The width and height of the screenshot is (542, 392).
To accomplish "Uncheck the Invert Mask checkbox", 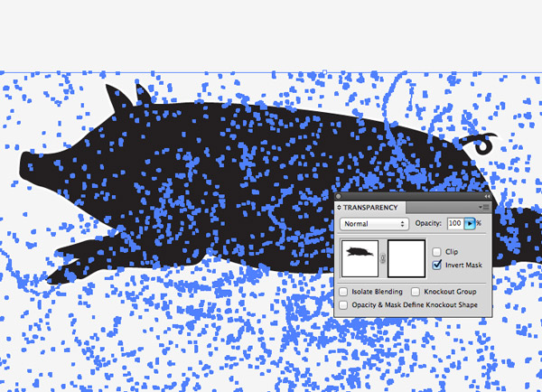I will coord(437,266).
